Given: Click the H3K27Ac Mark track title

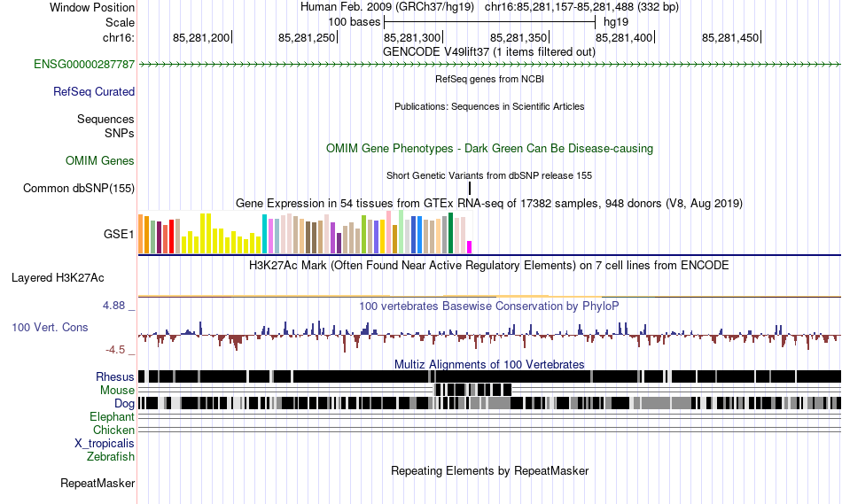Looking at the screenshot, I should pos(489,265).
